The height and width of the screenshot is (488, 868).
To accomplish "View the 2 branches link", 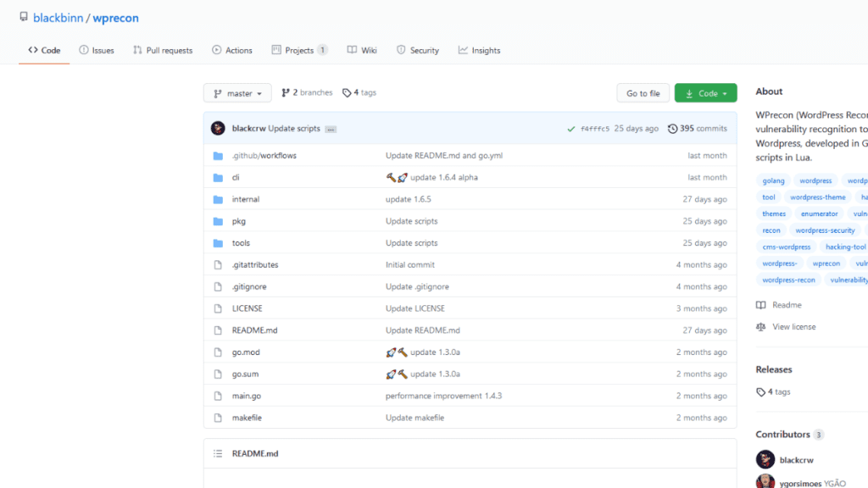I will pyautogui.click(x=307, y=92).
